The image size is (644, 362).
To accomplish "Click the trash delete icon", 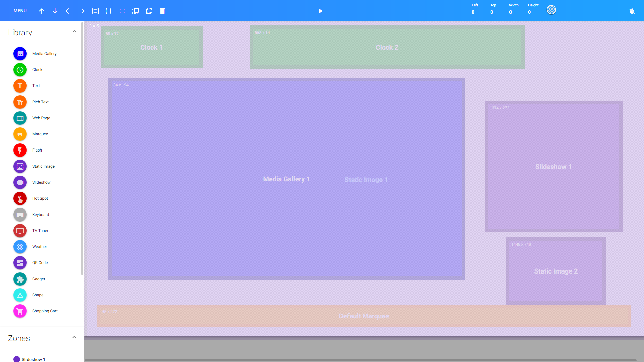I will [x=162, y=11].
